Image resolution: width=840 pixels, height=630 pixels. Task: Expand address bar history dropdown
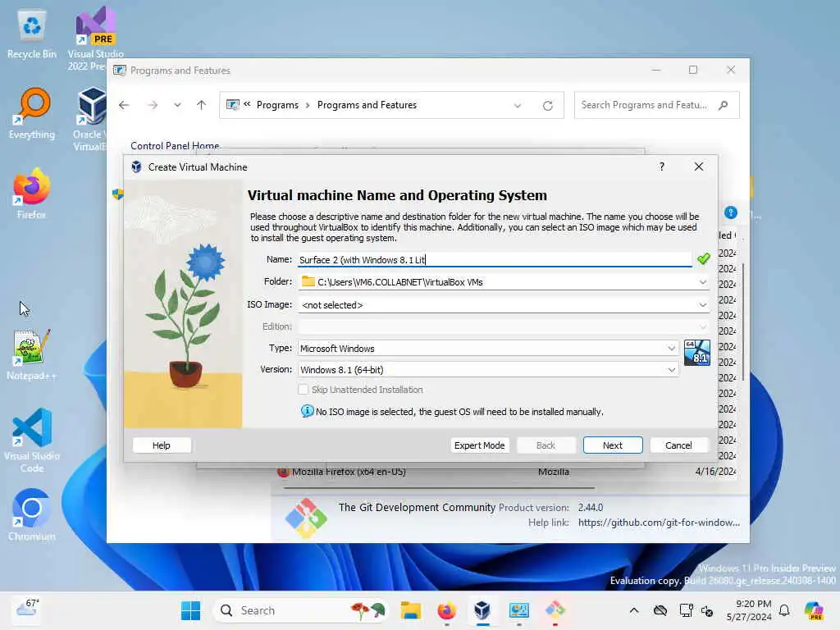(518, 106)
